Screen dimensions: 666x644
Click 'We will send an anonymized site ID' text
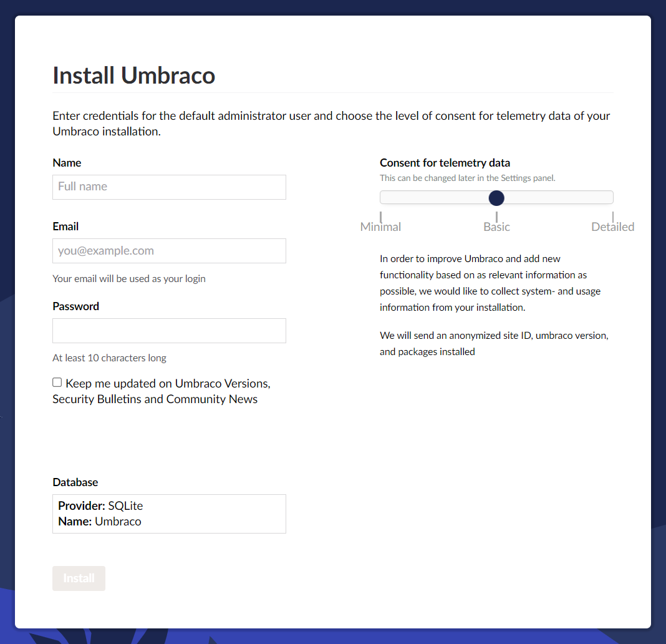(494, 343)
